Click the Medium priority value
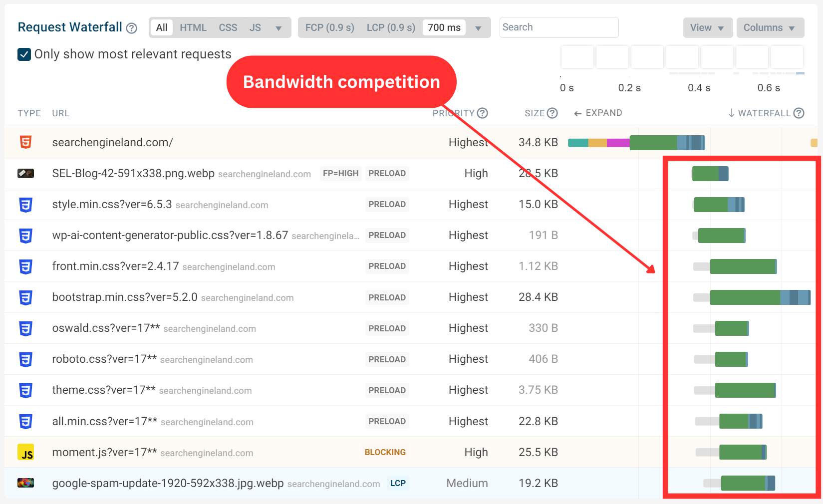823x504 pixels. (x=467, y=483)
